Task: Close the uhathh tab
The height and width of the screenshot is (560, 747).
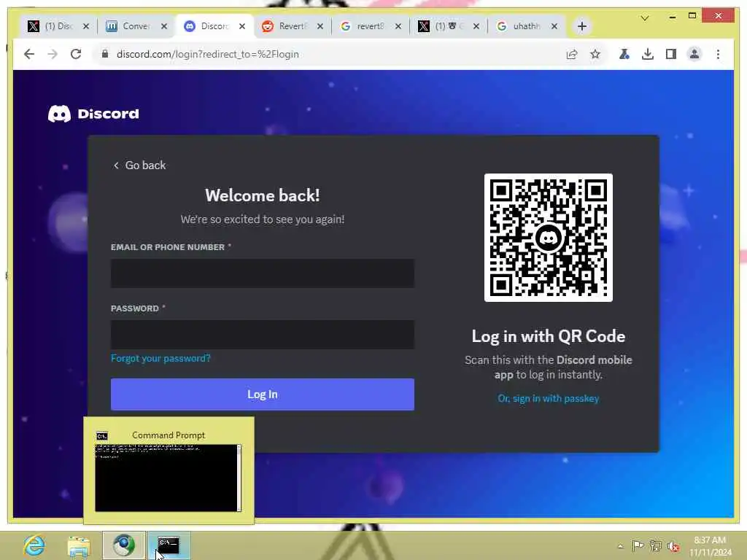Action: pyautogui.click(x=554, y=26)
